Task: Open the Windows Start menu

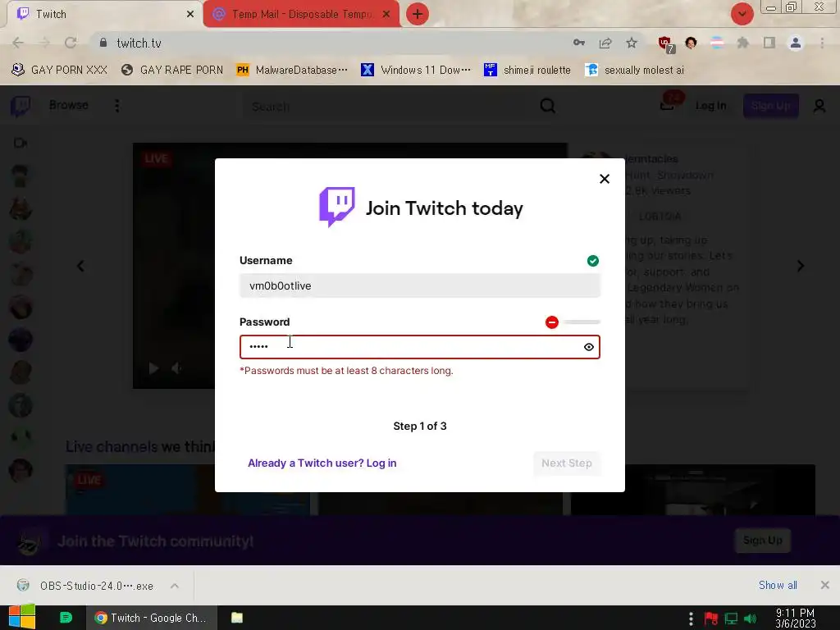Action: click(x=22, y=617)
